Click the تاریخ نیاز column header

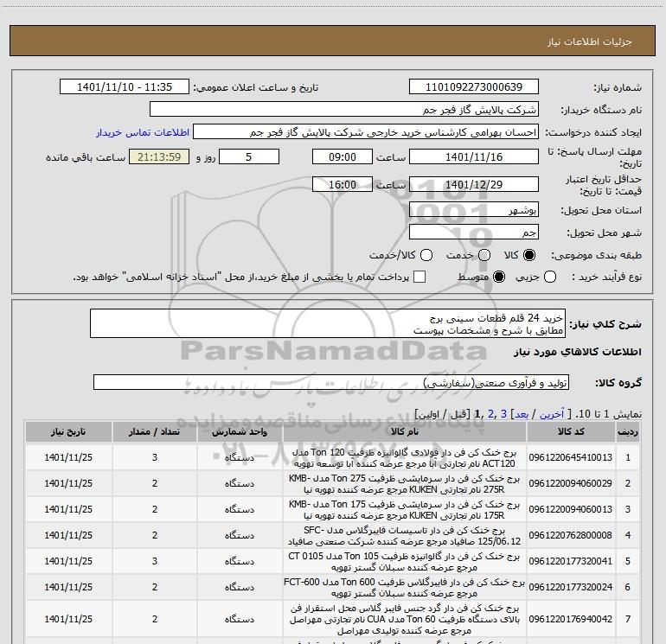(x=68, y=431)
